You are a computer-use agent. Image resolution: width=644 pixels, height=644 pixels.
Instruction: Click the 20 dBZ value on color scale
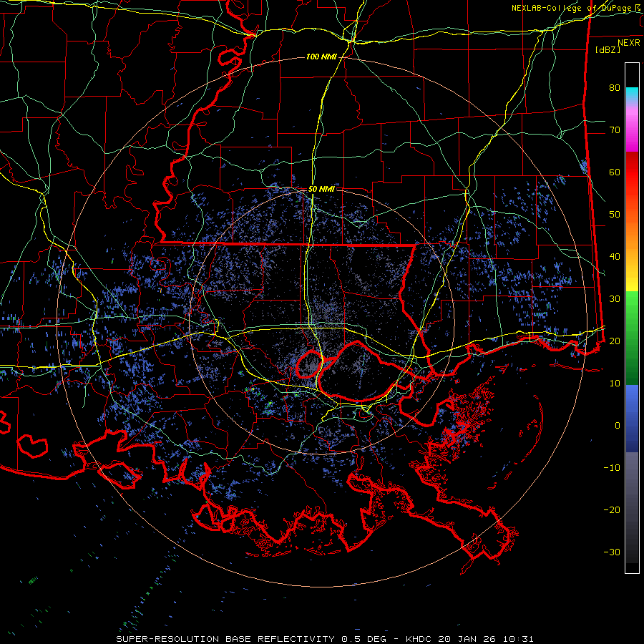pos(615,341)
